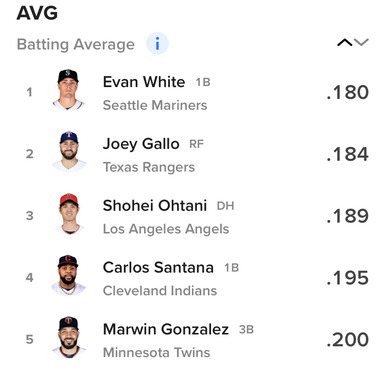
Task: Open the Seattle Mariners team link
Action: tap(155, 105)
